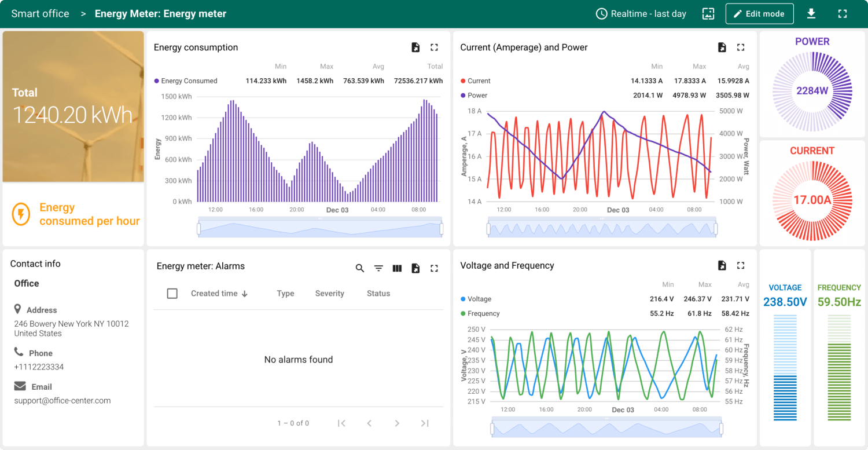Screen dimensions: 868x450
Task: Click the Voltage avg value 231.71 V
Action: 735,299
